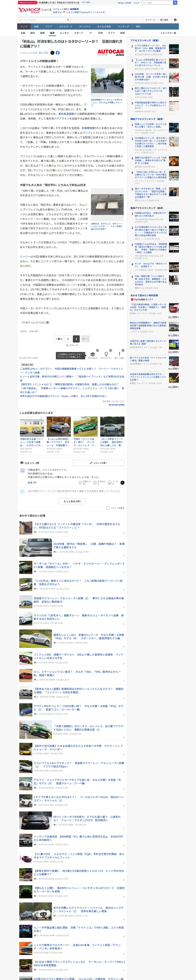
Task: Click the ウェブ検索 input at top
Action: (157, 3)
